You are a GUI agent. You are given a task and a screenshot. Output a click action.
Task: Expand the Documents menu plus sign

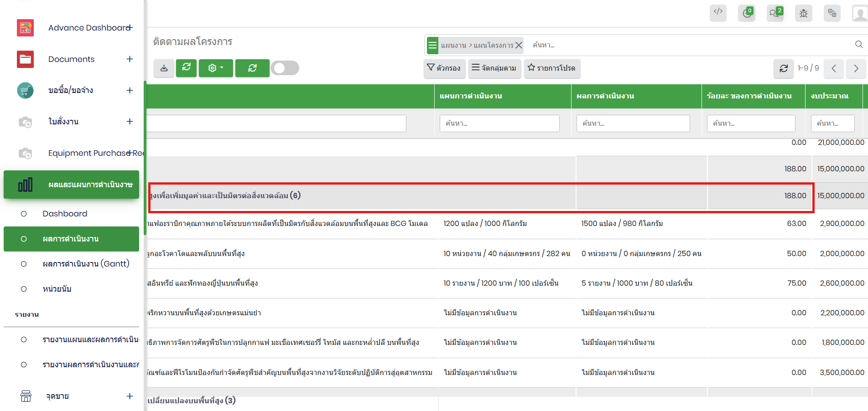point(130,59)
